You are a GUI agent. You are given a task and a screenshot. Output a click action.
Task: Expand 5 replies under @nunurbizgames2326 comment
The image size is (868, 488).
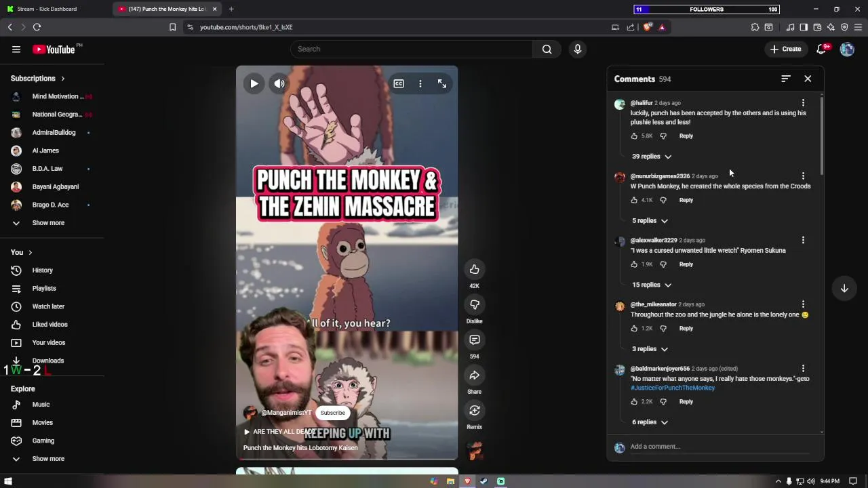point(650,220)
